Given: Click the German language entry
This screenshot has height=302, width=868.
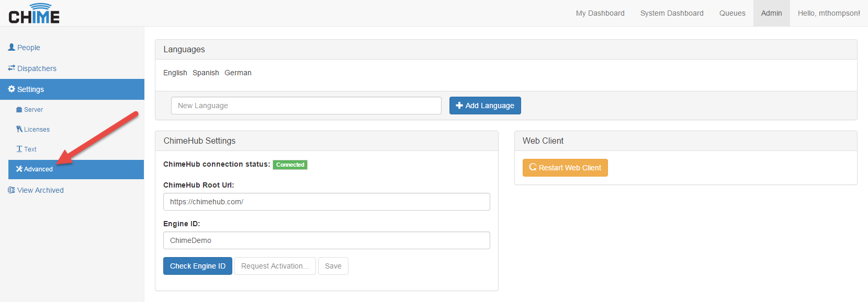Looking at the screenshot, I should tap(238, 73).
